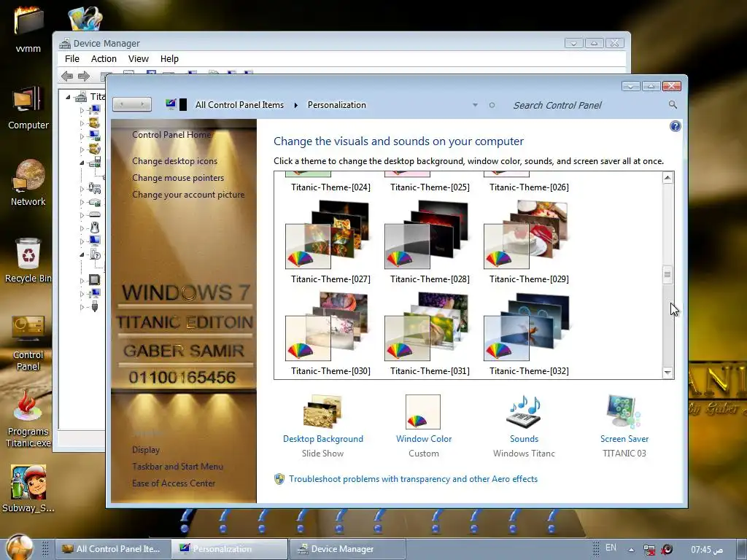Open the Sounds settings icon

coord(524,411)
